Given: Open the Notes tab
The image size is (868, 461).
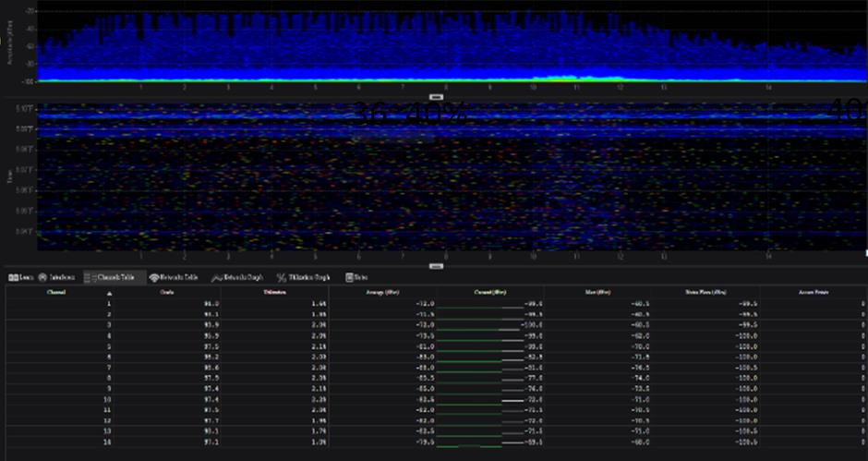Looking at the screenshot, I should pyautogui.click(x=356, y=277).
